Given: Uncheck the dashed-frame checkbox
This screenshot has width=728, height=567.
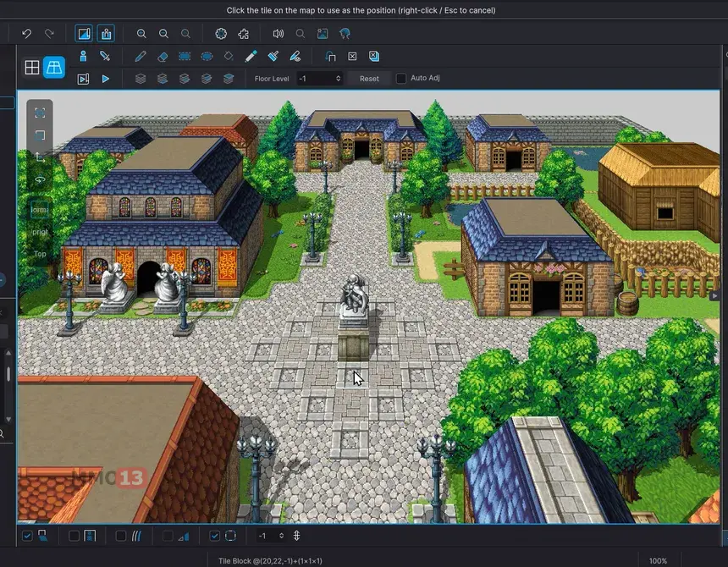Looking at the screenshot, I should 214,536.
